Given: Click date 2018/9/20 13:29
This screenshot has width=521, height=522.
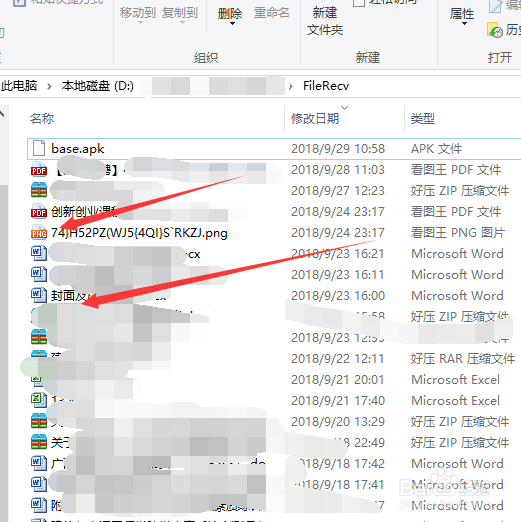Looking at the screenshot, I should [x=338, y=422].
